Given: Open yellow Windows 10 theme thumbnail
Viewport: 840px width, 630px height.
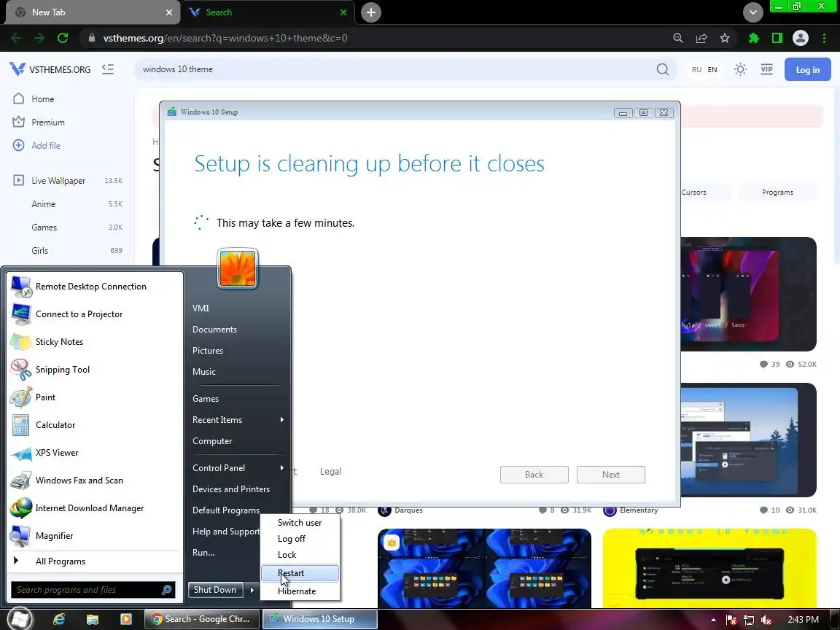Looking at the screenshot, I should point(709,569).
